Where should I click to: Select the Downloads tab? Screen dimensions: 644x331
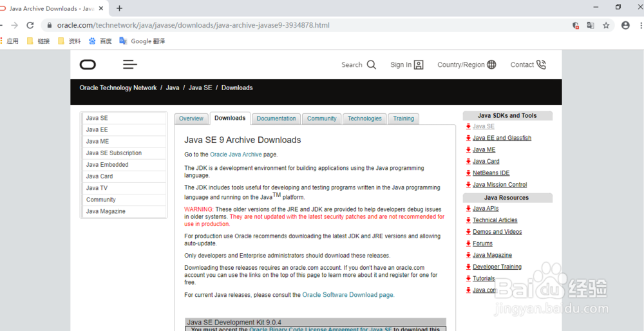coord(230,118)
